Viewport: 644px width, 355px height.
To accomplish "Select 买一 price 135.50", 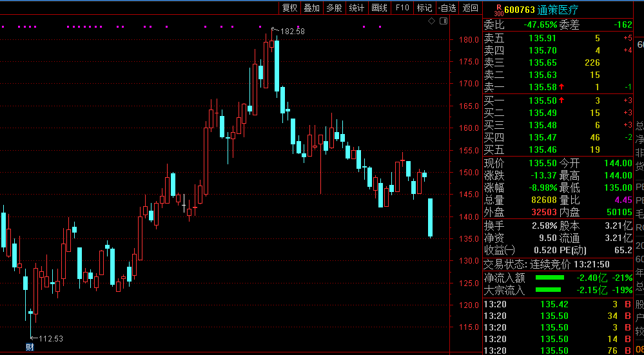I will [x=542, y=101].
